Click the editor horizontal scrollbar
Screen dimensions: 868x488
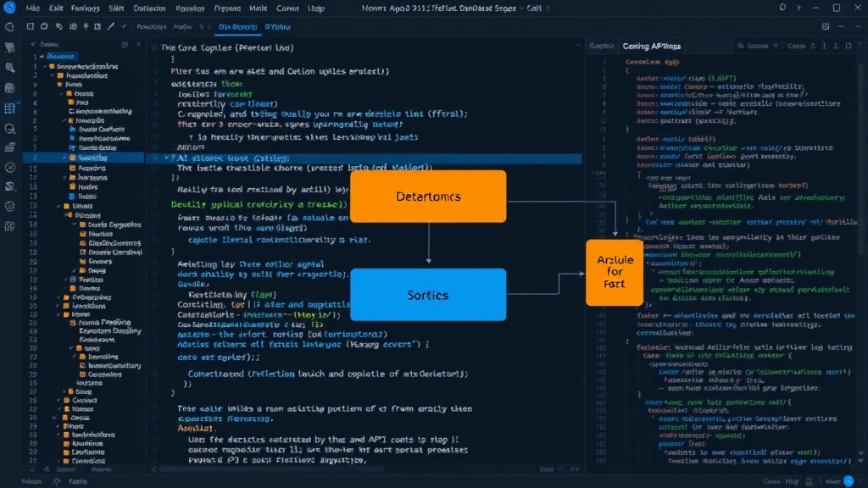271,469
